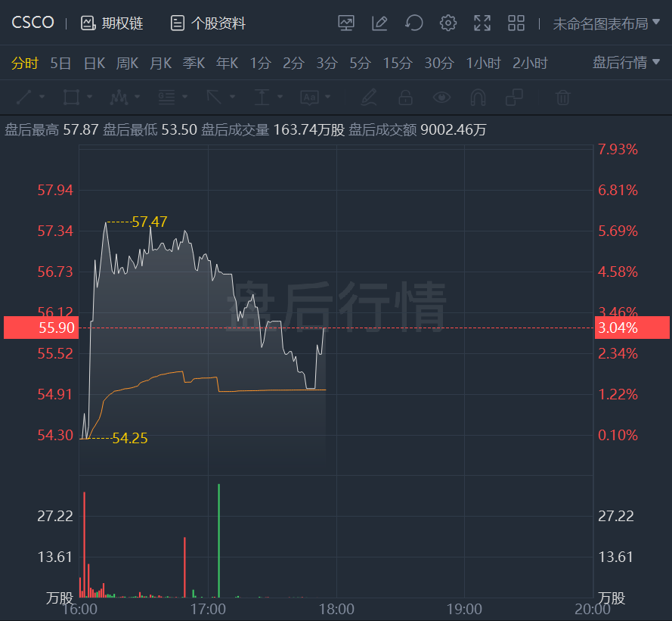
Task: Click the edit drawing pencil icon
Action: tap(379, 23)
